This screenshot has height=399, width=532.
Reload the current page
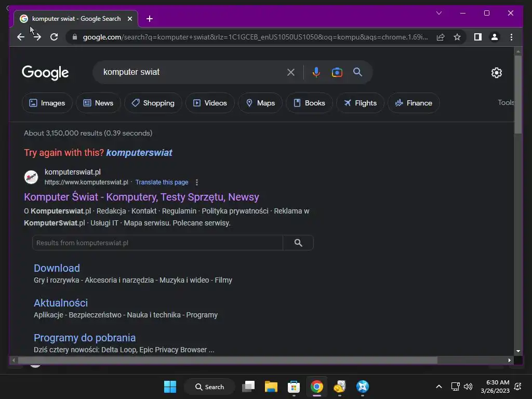tap(54, 37)
